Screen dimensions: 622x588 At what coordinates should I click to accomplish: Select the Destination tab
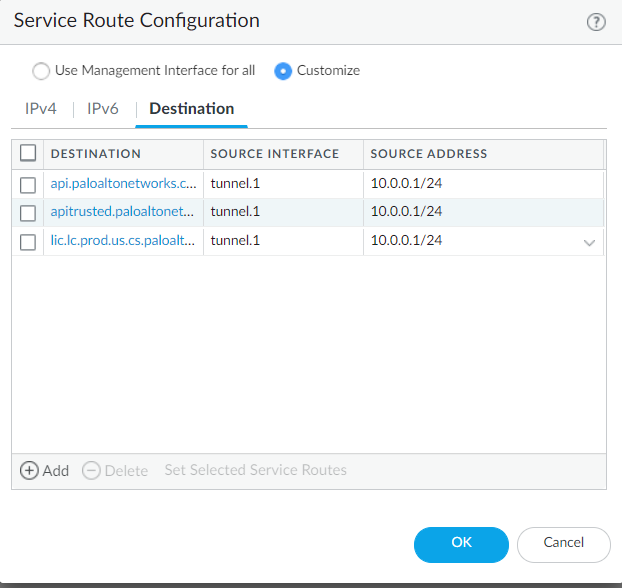pyautogui.click(x=191, y=109)
